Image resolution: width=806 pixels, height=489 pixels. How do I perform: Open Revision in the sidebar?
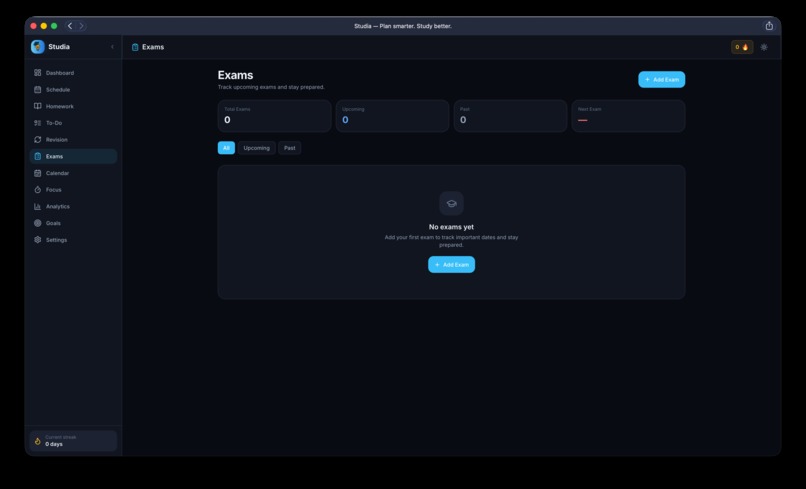[73, 140]
